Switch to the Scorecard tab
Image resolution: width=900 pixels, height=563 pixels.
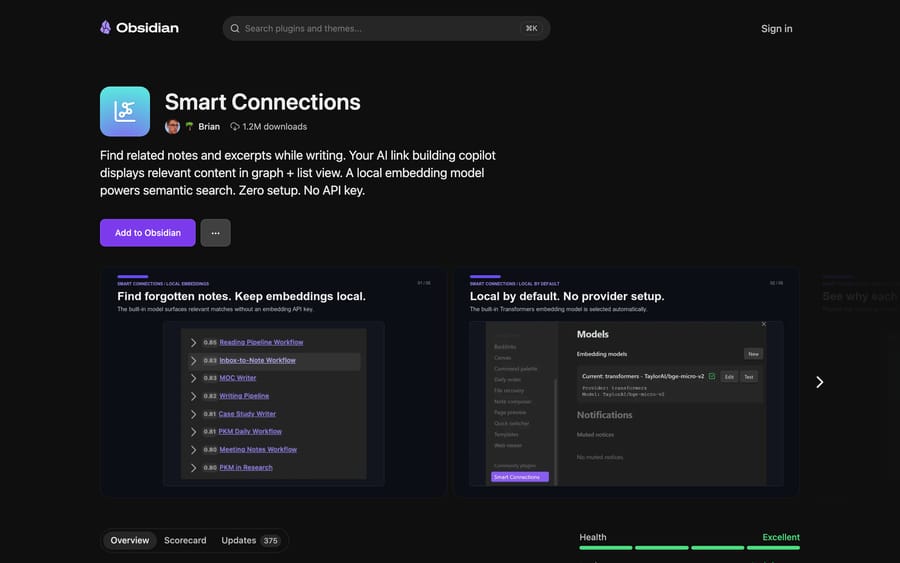(x=185, y=540)
